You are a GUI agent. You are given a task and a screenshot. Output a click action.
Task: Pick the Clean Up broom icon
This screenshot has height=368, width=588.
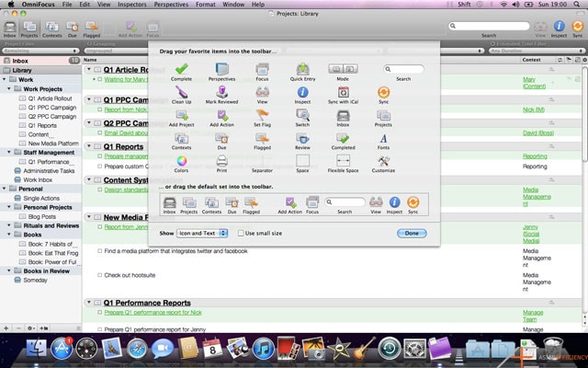click(x=182, y=92)
